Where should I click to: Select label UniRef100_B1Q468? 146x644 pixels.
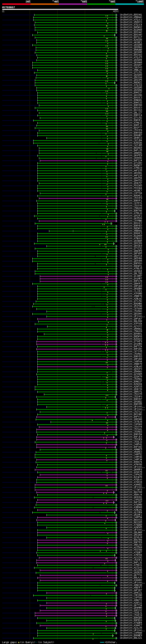click(131, 30)
